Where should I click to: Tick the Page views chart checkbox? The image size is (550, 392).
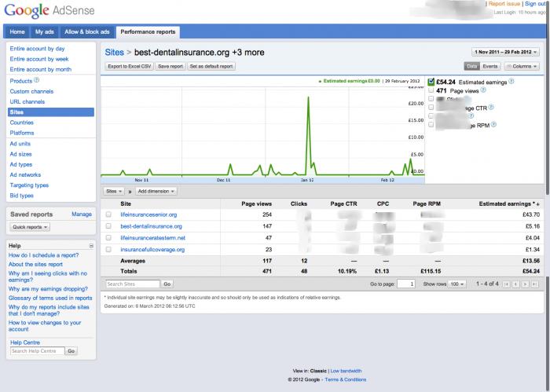pos(431,90)
